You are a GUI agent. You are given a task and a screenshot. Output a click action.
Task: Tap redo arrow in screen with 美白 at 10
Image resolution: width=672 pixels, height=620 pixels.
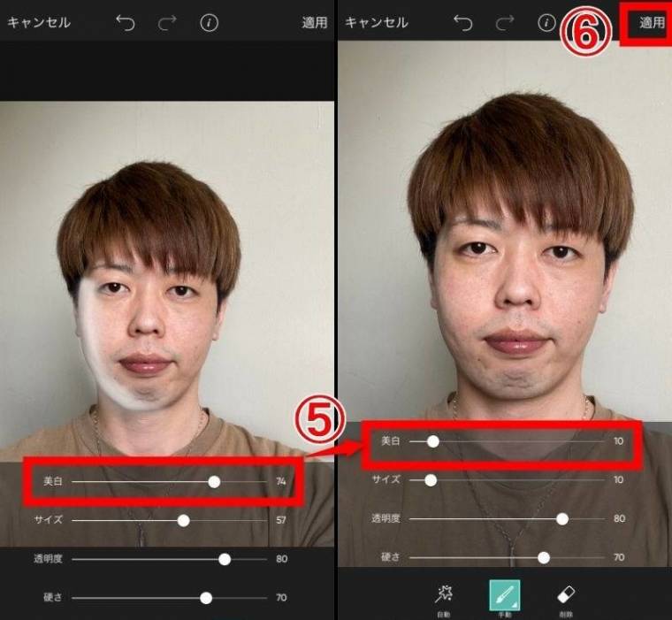pyautogui.click(x=504, y=23)
